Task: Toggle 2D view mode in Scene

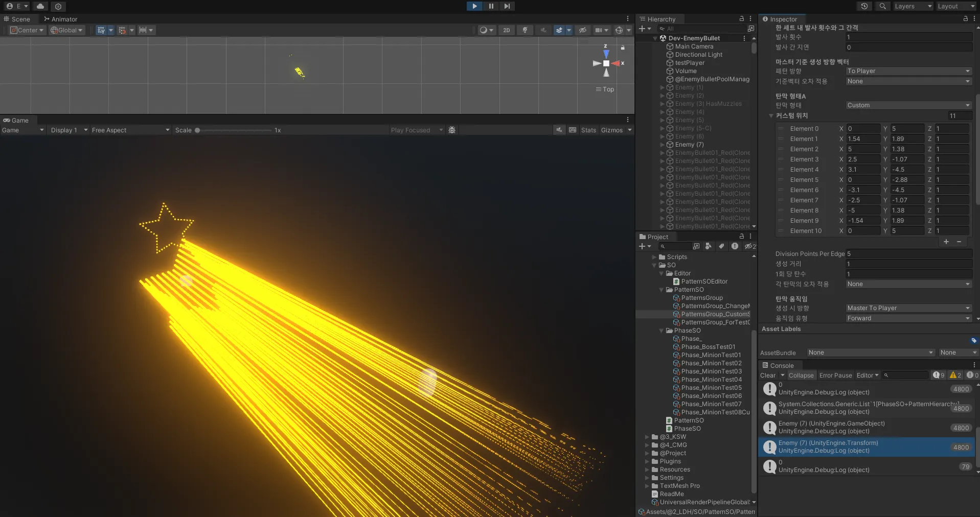Action: tap(506, 30)
